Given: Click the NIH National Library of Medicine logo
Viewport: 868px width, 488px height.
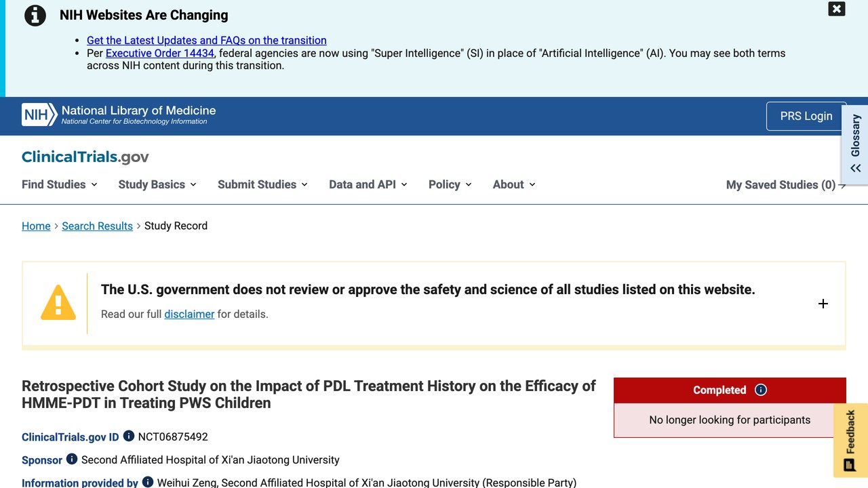Looking at the screenshot, I should (x=119, y=115).
